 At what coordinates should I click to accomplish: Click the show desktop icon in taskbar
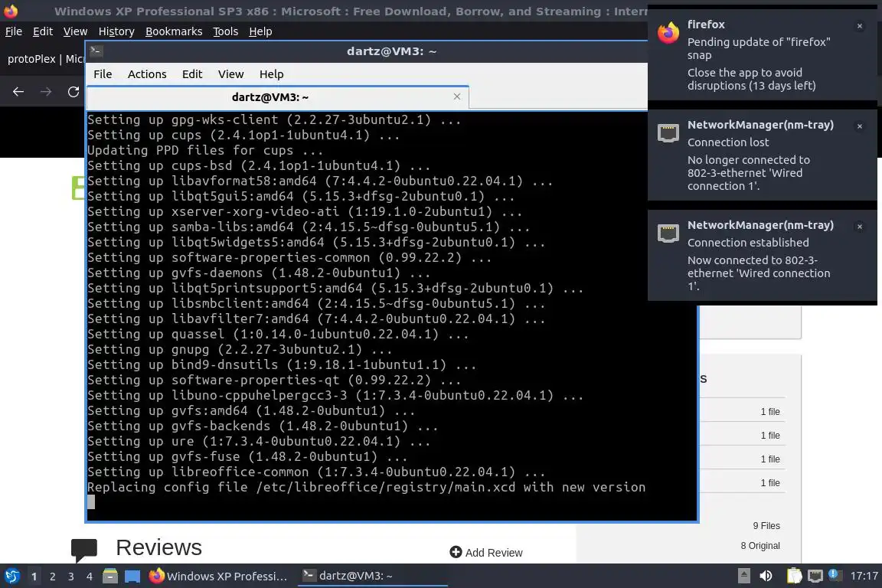(132, 577)
